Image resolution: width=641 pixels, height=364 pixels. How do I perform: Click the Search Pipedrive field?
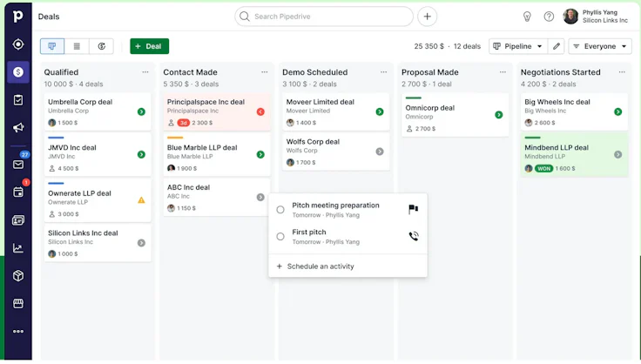pos(324,17)
